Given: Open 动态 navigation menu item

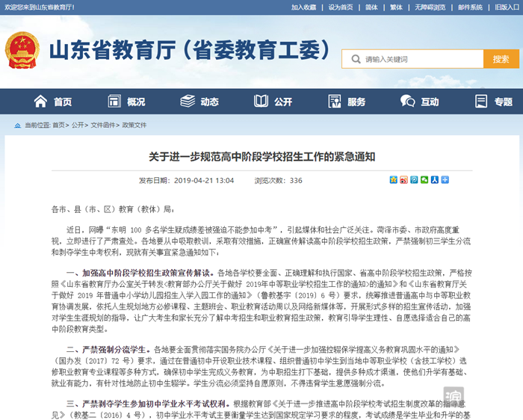Looking at the screenshot, I should click(209, 102).
